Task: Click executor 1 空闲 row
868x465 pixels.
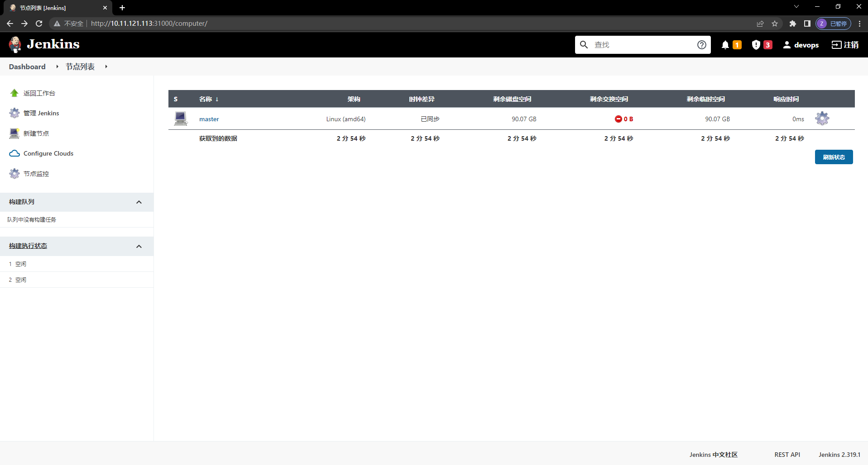Action: pos(77,264)
